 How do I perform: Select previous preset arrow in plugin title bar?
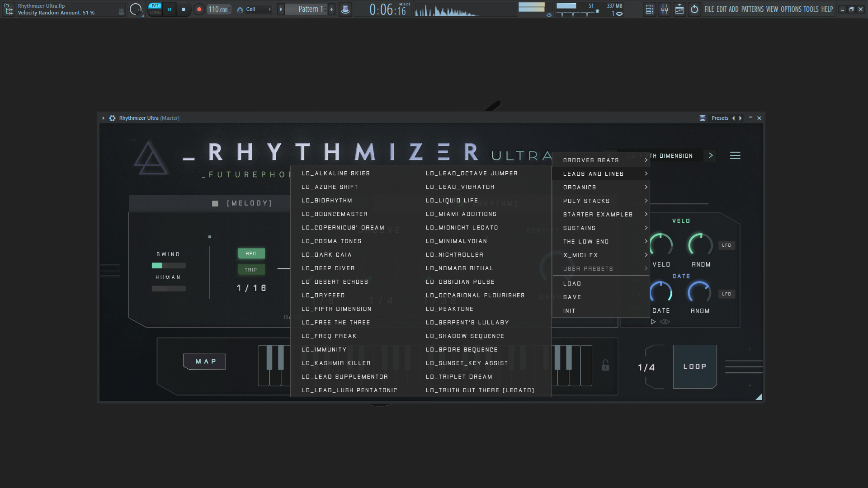tap(733, 118)
